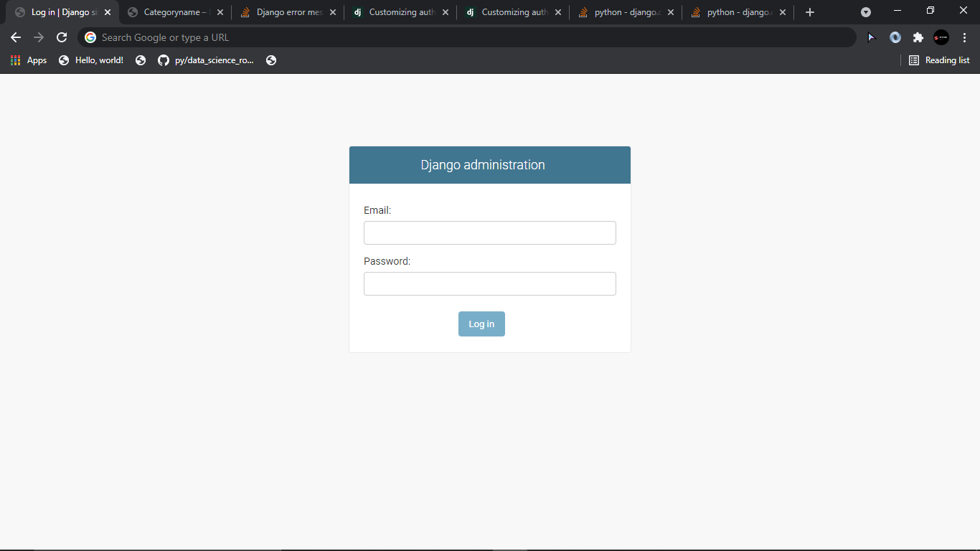Open the Hello, world! bookmark

[x=91, y=60]
